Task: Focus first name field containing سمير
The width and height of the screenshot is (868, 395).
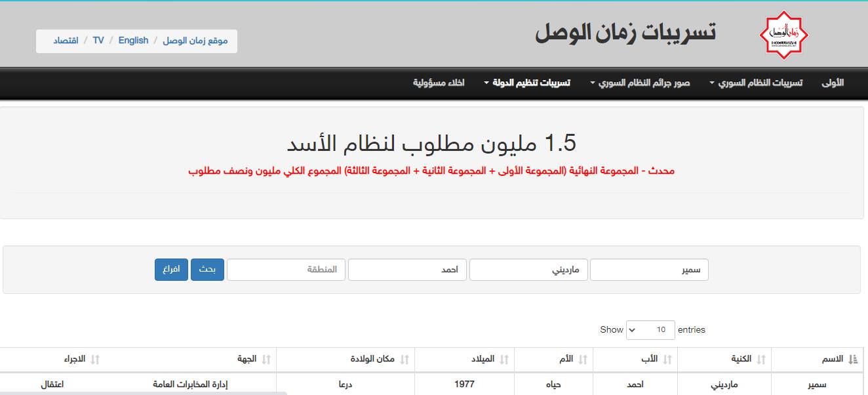Action: (649, 270)
